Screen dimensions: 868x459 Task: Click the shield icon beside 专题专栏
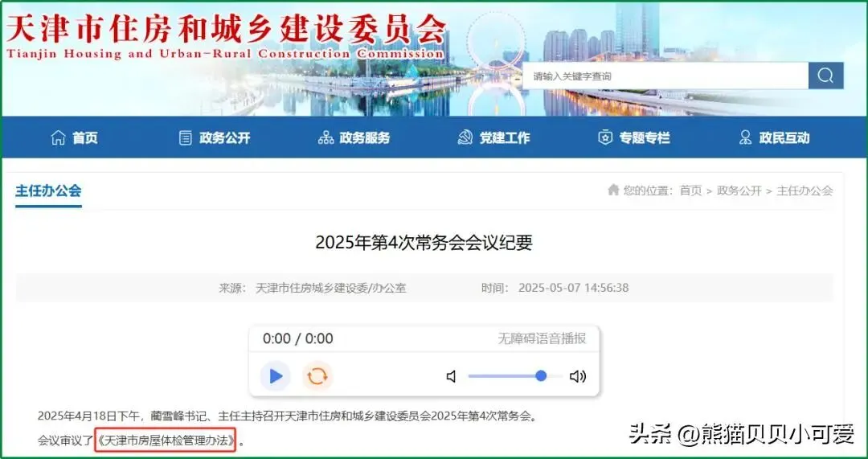(x=605, y=138)
